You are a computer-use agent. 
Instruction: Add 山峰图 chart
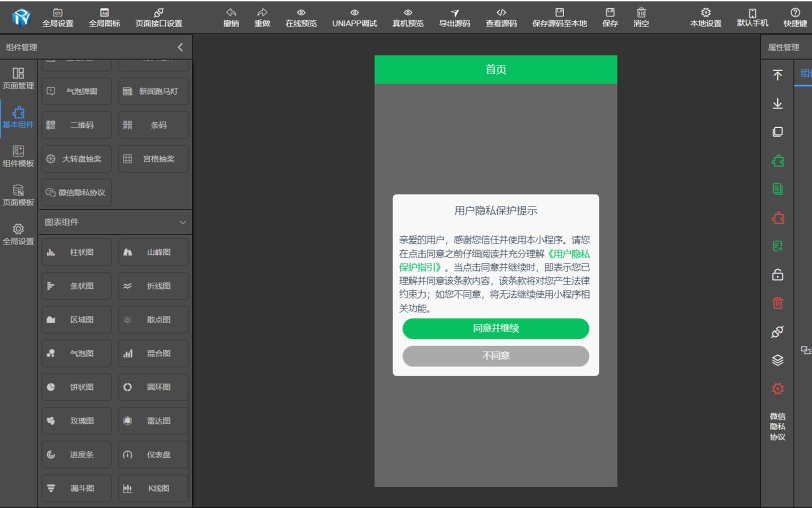point(153,252)
